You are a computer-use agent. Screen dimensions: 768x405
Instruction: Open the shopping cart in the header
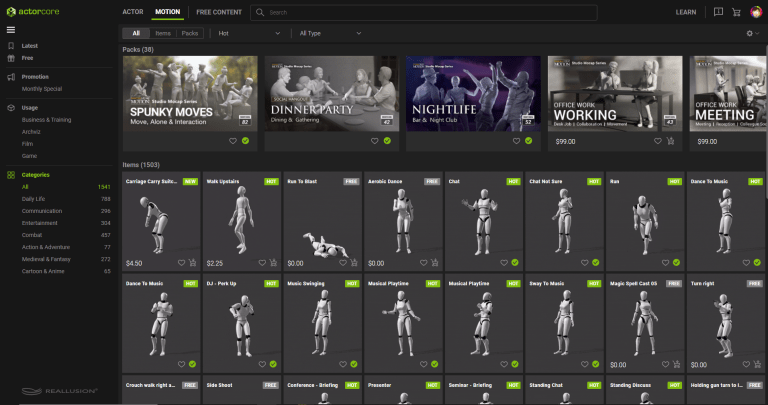[x=736, y=13]
